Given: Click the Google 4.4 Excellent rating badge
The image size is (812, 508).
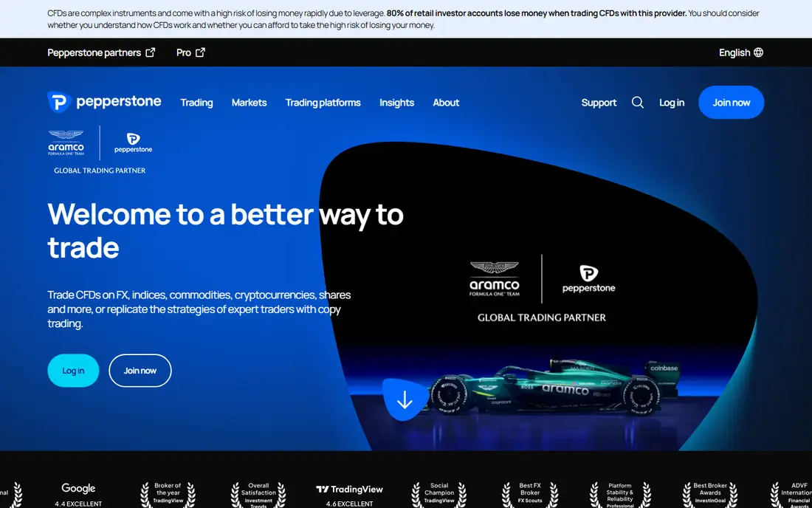Looking at the screenshot, I should coord(78,495).
